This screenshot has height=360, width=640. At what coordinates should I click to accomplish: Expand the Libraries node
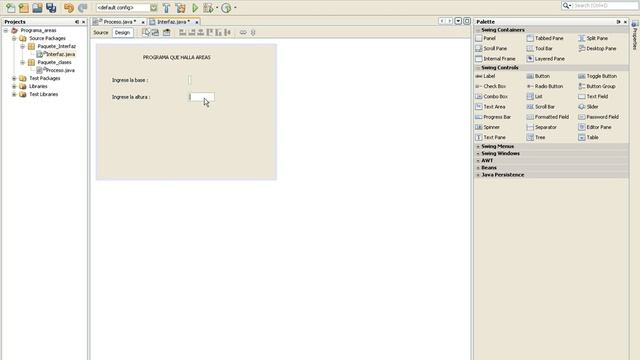coord(14,87)
